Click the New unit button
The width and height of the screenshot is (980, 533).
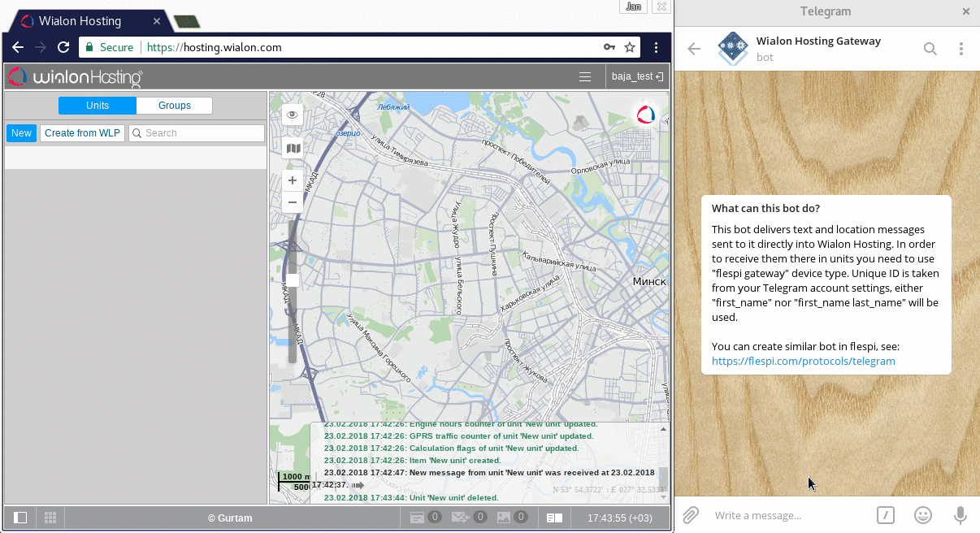22,133
